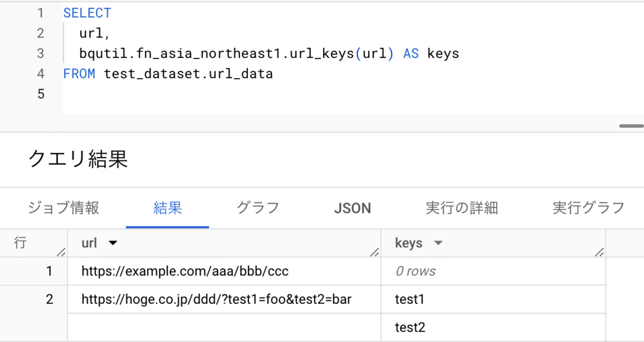
Task: Click row number 1 in results
Action: [49, 271]
